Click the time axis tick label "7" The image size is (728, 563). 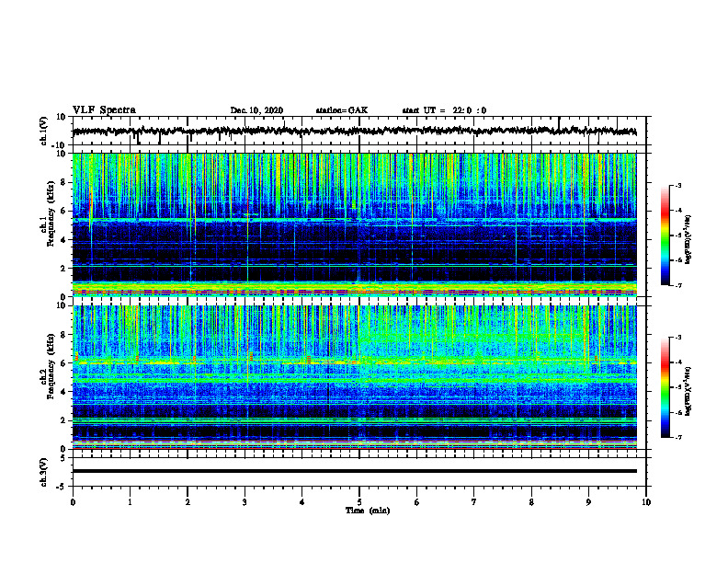474,502
